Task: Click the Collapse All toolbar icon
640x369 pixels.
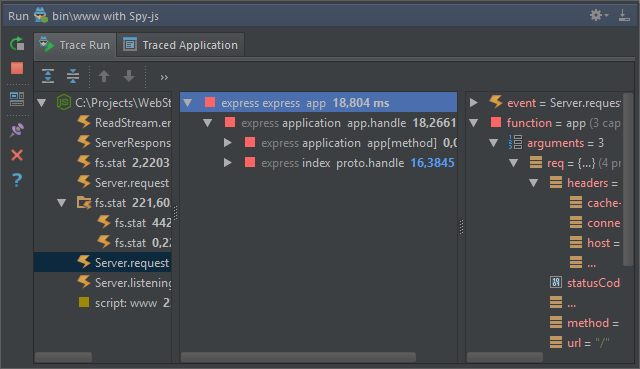Action: [x=73, y=76]
